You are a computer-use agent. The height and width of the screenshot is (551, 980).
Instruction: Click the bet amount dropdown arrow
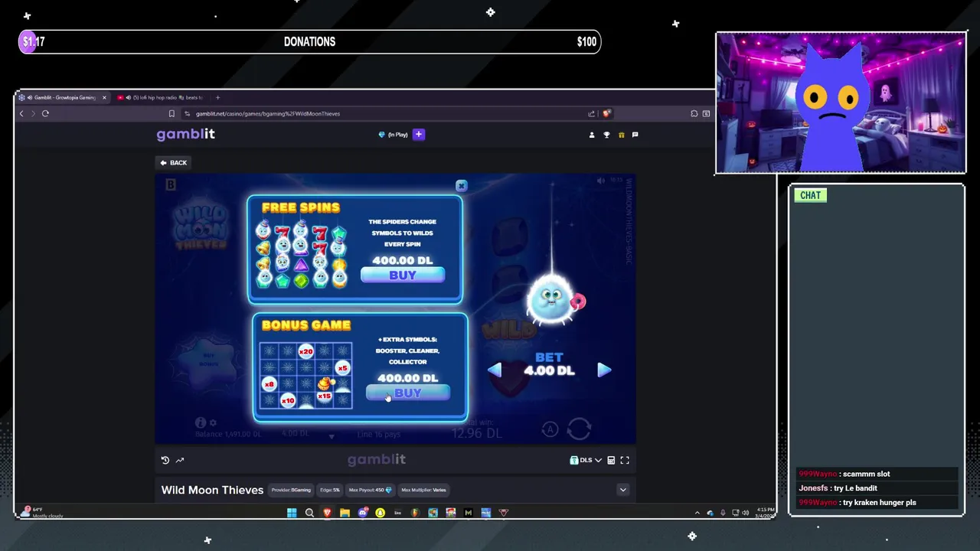pyautogui.click(x=332, y=436)
